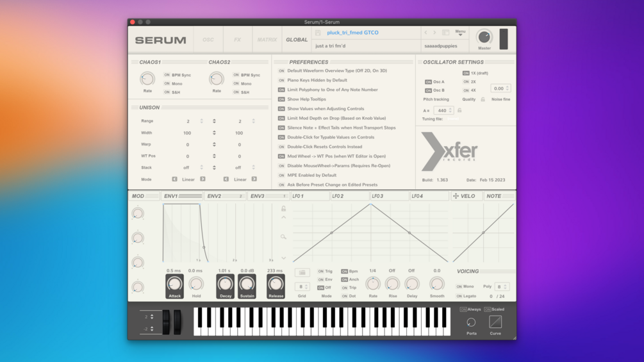Toggle Chaos2 S&H switch

[236, 92]
